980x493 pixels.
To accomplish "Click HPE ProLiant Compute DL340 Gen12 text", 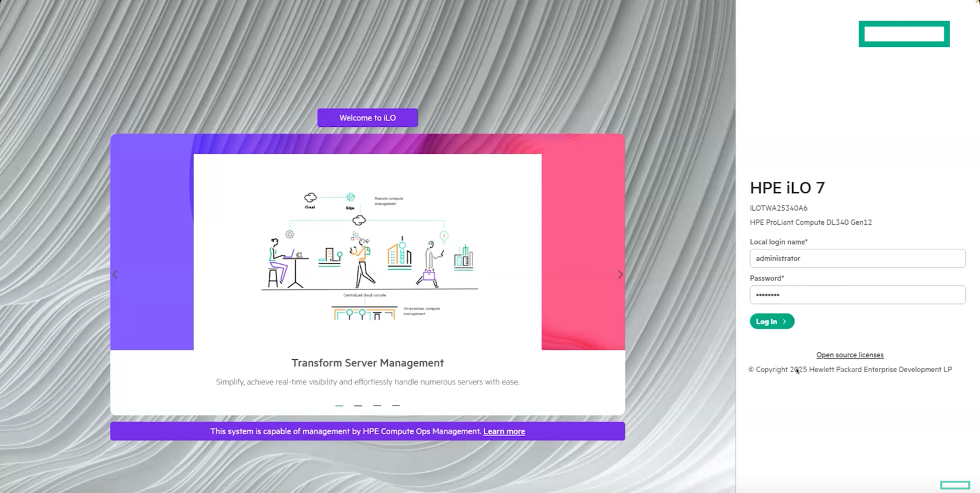I will point(810,222).
